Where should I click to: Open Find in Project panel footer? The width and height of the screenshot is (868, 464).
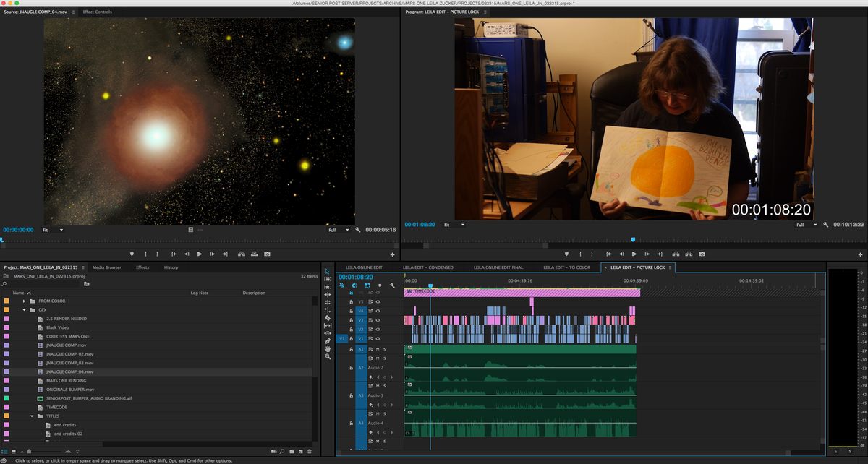click(282, 451)
